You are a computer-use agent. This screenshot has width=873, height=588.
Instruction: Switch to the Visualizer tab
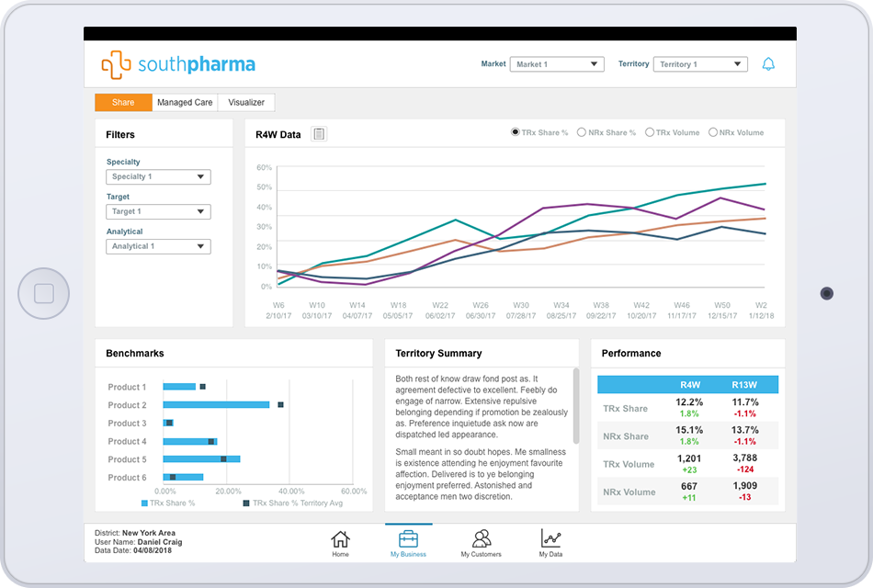[246, 103]
